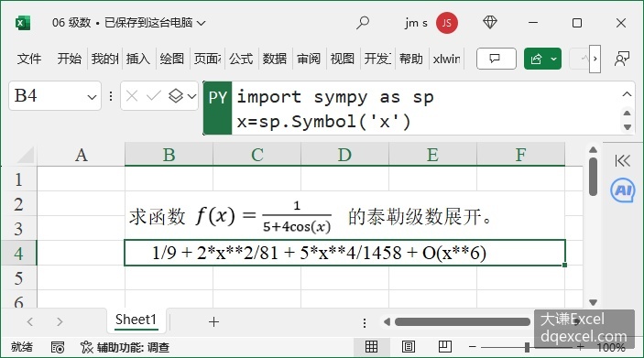The image size is (644, 358).
Task: Open the JS account avatar
Action: [447, 23]
